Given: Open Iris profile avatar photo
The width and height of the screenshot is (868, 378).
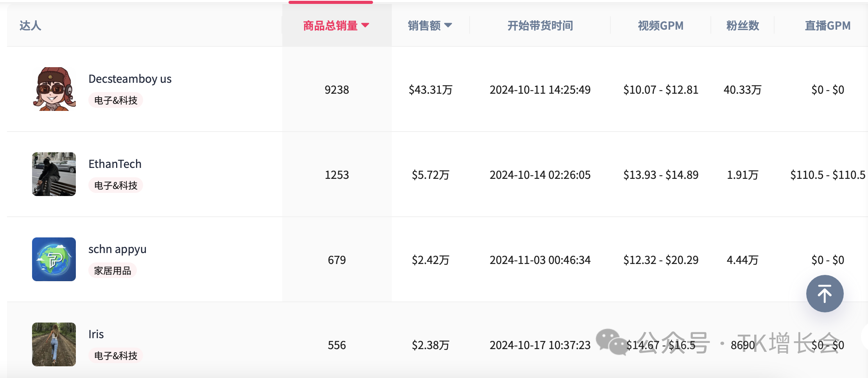Looking at the screenshot, I should tap(54, 344).
